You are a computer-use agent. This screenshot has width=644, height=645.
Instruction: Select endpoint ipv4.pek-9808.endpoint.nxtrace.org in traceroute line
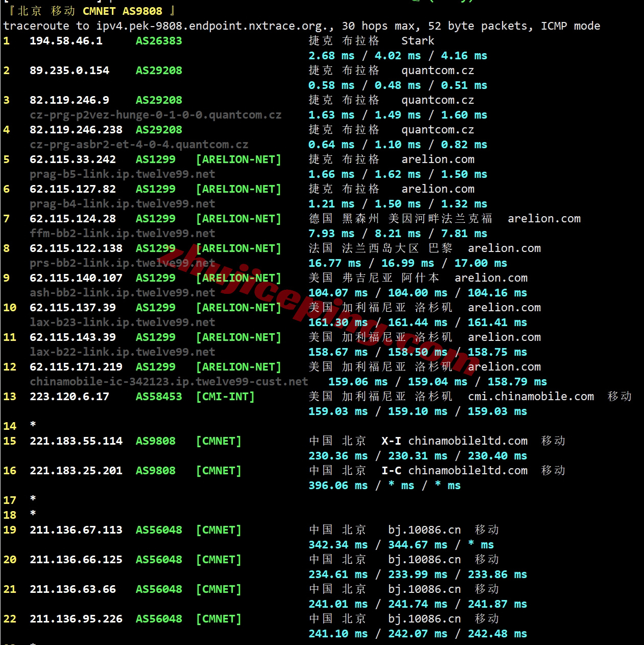tap(212, 26)
